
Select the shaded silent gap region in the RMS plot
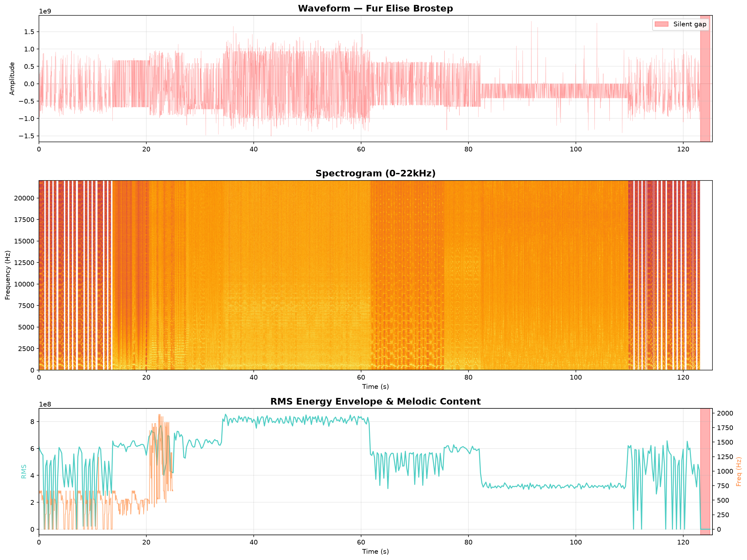pyautogui.click(x=705, y=471)
